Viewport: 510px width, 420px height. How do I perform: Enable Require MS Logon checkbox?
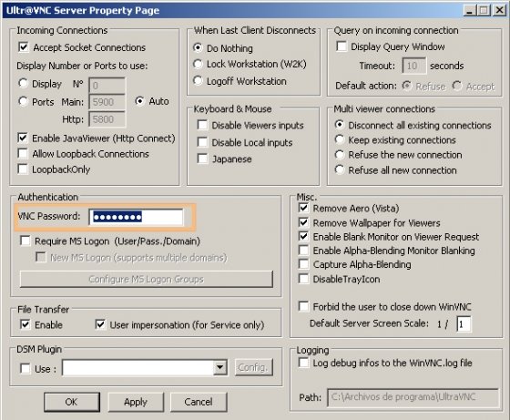click(25, 241)
